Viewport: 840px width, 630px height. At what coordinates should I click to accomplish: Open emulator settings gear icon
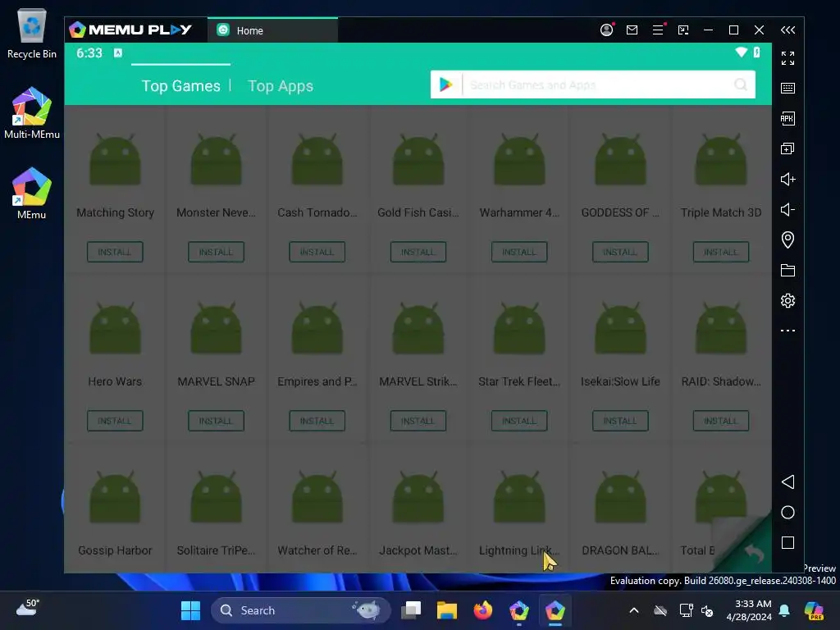pyautogui.click(x=787, y=300)
